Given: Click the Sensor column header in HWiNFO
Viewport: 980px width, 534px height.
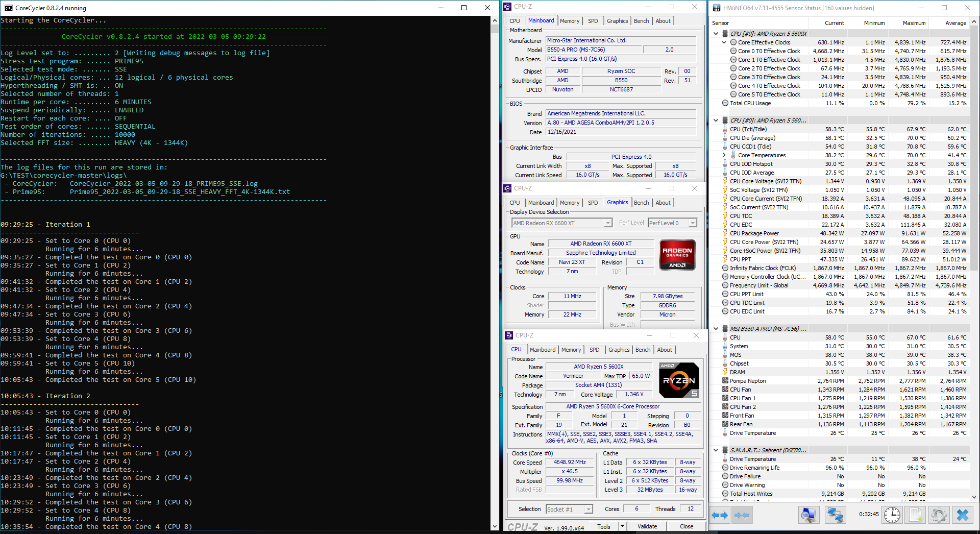Looking at the screenshot, I should [757, 23].
